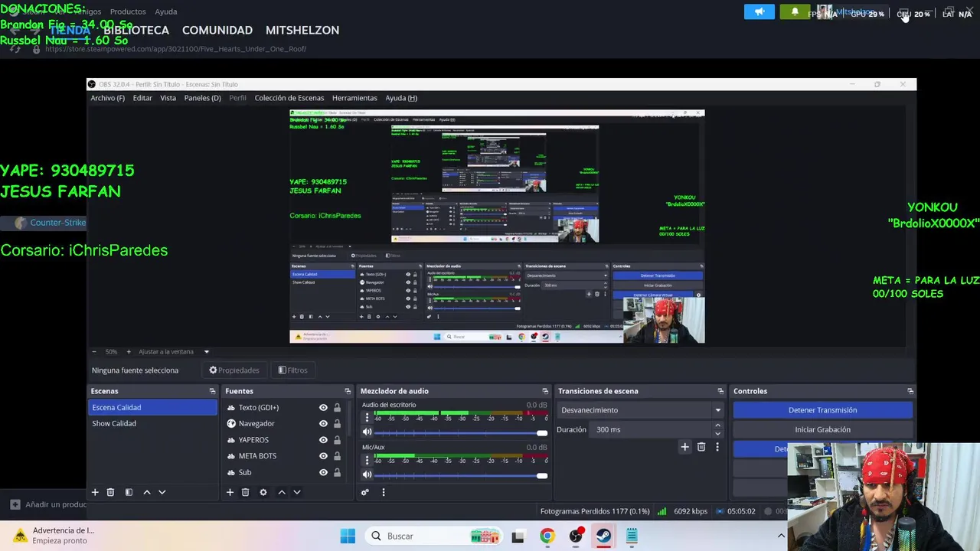Add a new source with plus icon in Fuentes

click(230, 492)
